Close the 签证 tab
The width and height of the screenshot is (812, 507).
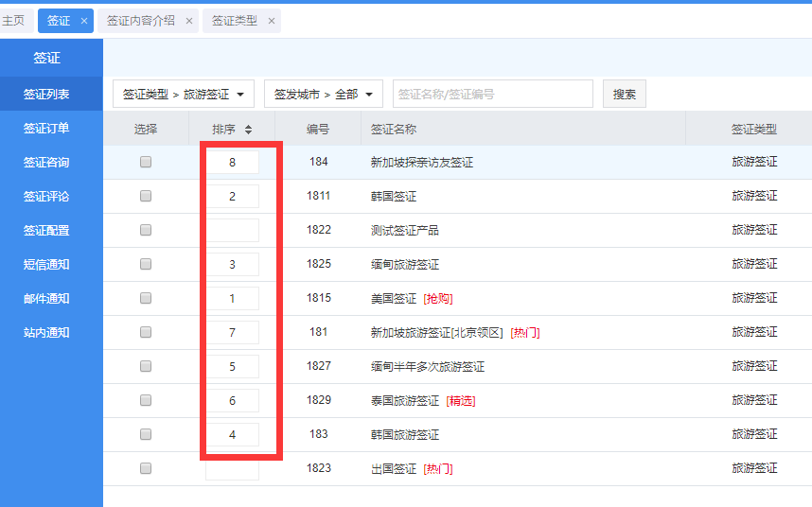84,21
